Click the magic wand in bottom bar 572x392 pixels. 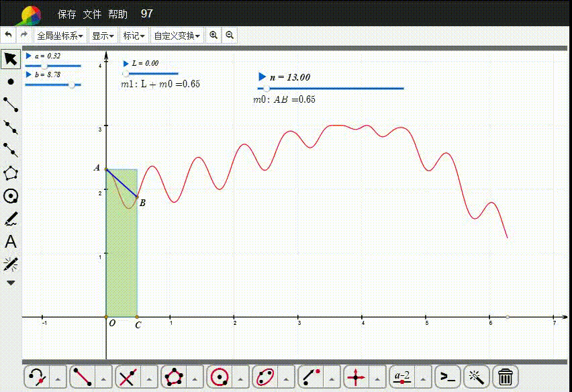click(477, 377)
